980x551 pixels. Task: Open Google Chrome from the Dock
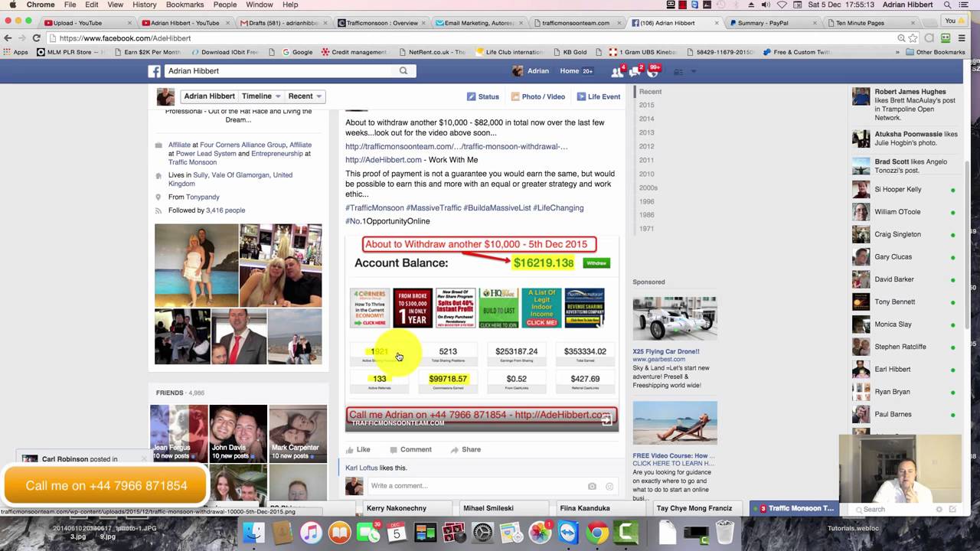click(x=597, y=532)
